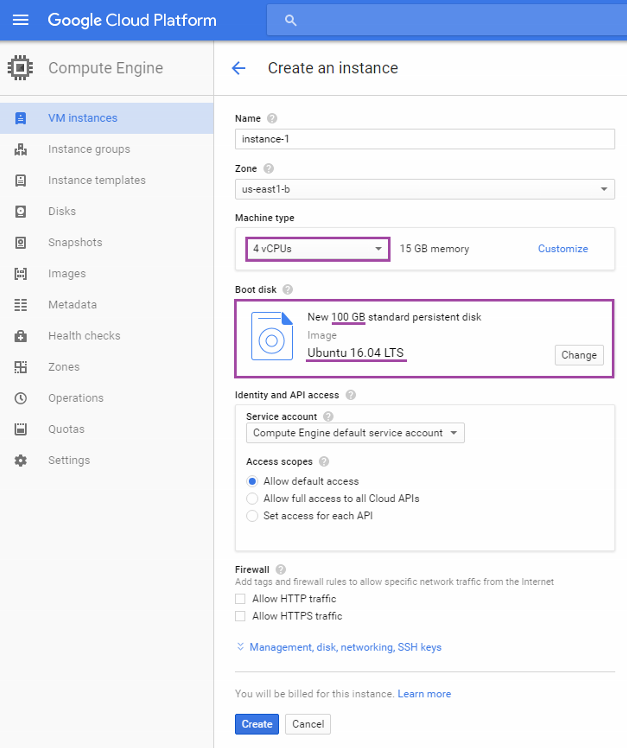Expand Management, disk, networking, SSH keys
Screen dimensions: 627x748
click(339, 647)
